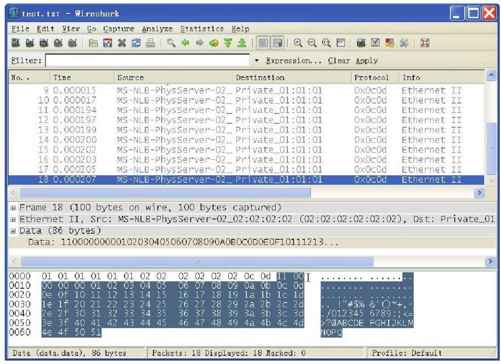
Task: Click inside the Filter text field
Action: coord(147,61)
